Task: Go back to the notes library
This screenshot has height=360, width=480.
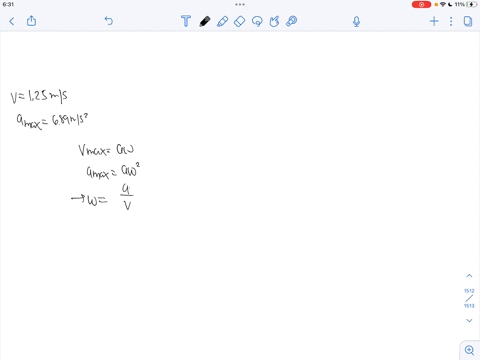Action: coord(12,22)
